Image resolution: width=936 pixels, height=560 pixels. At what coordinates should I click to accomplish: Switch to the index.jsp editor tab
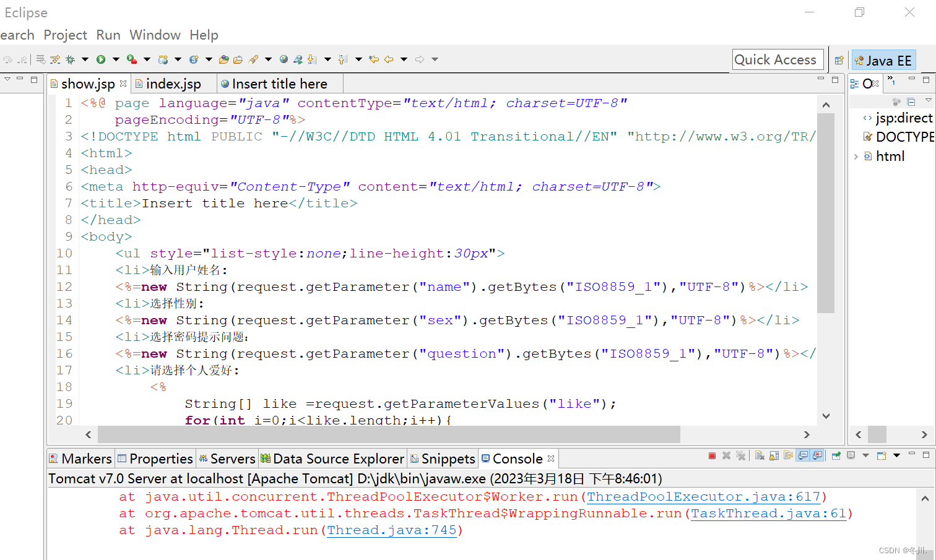(x=173, y=84)
